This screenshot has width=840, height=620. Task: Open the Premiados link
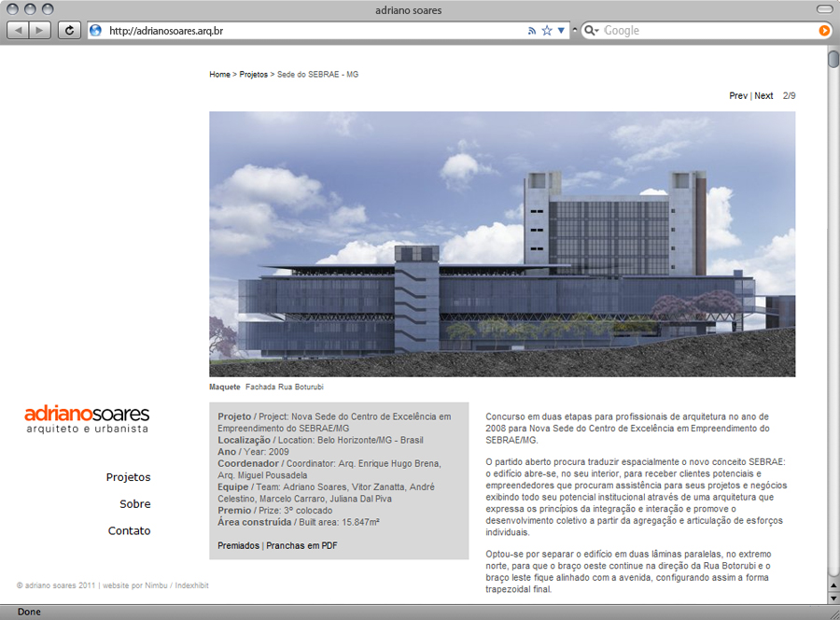(238, 545)
